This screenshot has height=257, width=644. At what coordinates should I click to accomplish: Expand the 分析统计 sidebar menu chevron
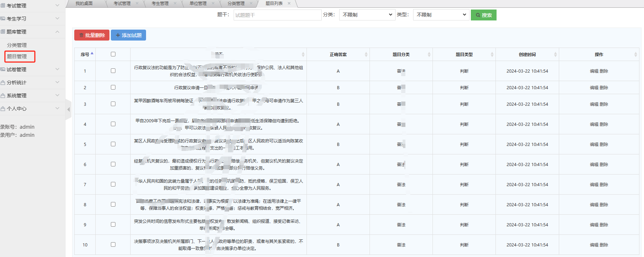pyautogui.click(x=57, y=82)
